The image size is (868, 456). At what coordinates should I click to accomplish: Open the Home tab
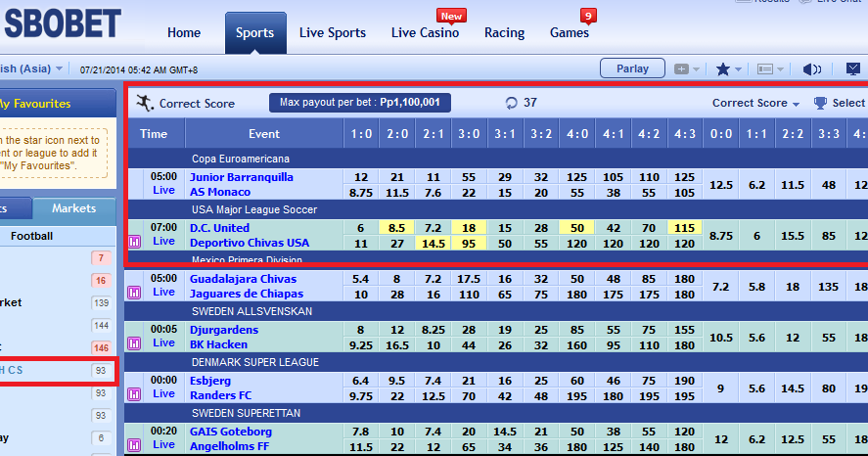coord(184,32)
